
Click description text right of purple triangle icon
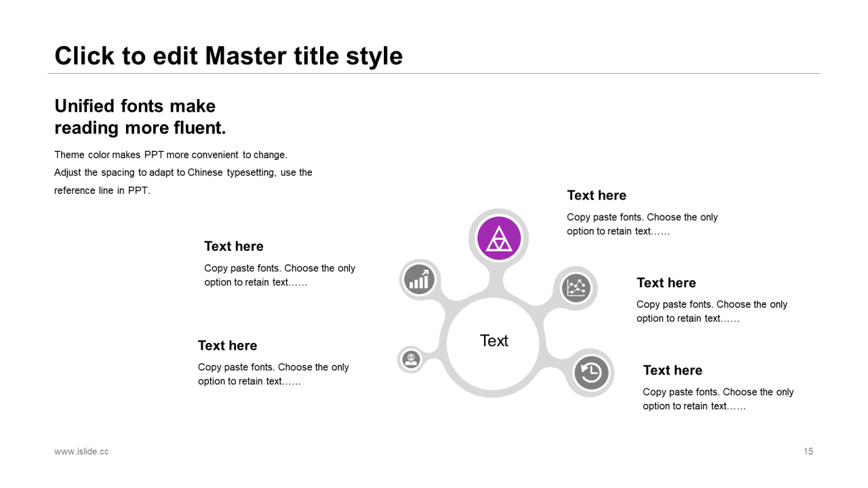pyautogui.click(x=642, y=224)
